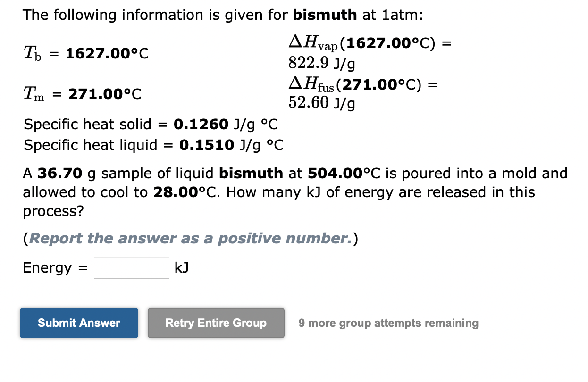The height and width of the screenshot is (382, 588).
Task: Click the Submit Answer button
Action: pos(78,323)
